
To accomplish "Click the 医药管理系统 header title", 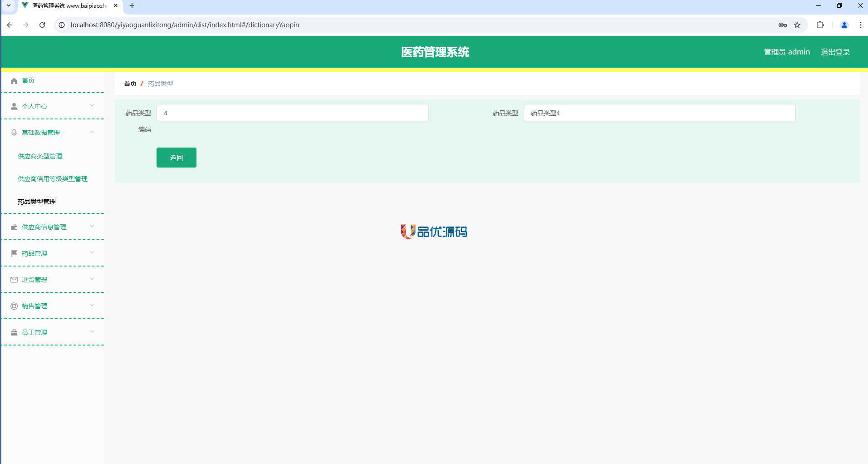I will tap(435, 52).
